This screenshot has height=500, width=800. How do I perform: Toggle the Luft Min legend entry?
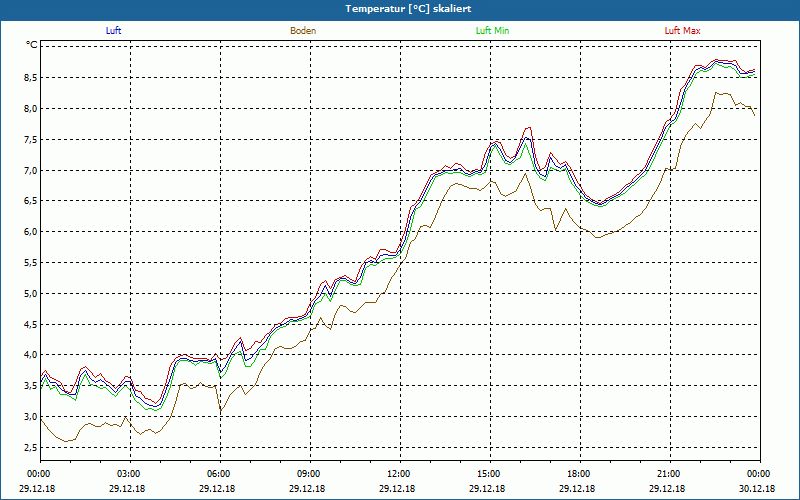pos(492,31)
